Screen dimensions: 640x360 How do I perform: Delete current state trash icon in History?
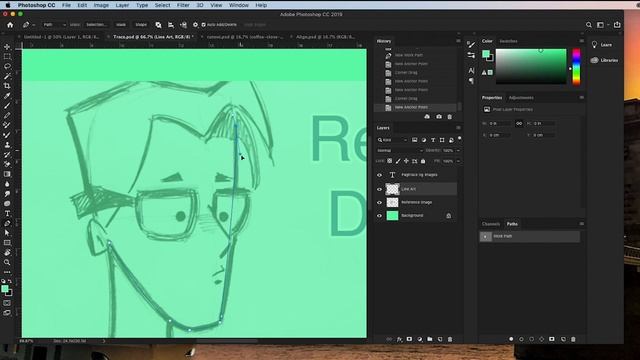tap(450, 117)
